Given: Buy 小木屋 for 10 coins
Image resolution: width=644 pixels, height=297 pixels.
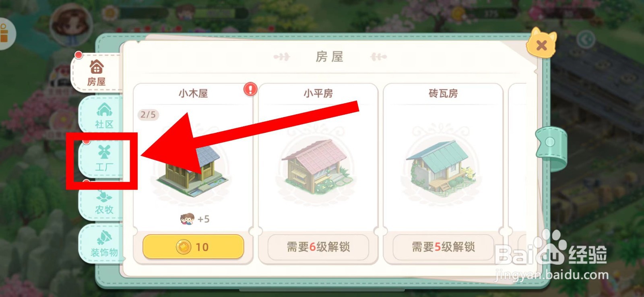Looking at the screenshot, I should coord(193,247).
